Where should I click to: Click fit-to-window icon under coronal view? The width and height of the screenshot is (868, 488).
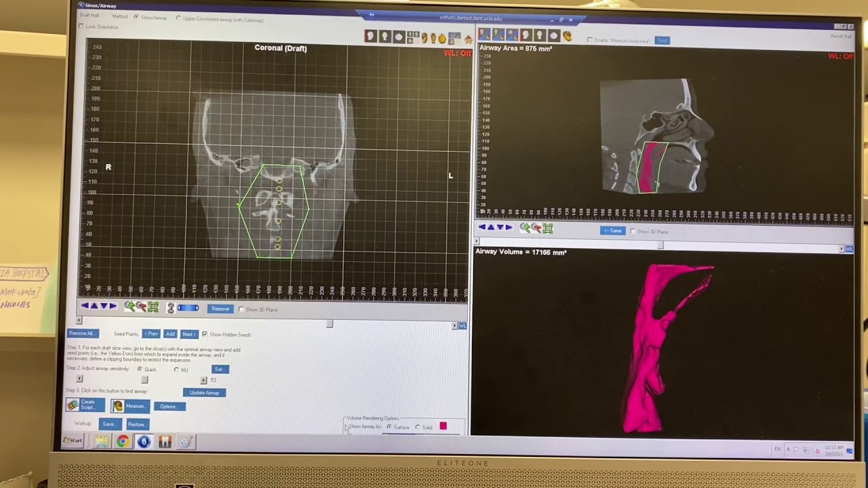[x=153, y=307]
